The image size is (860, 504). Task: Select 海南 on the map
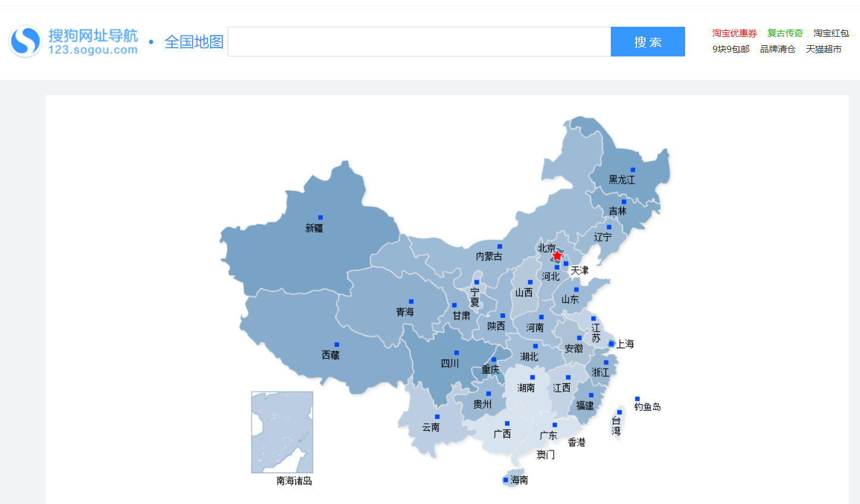coord(519,480)
